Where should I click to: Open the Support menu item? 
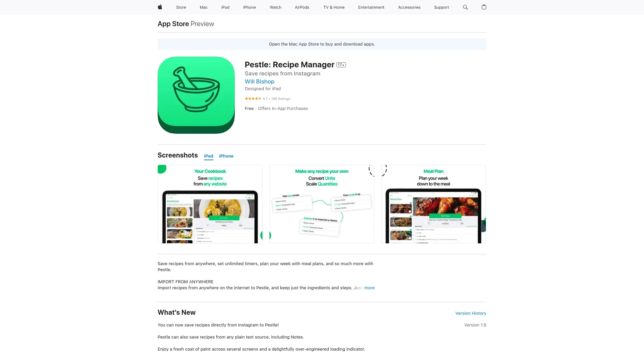(441, 7)
